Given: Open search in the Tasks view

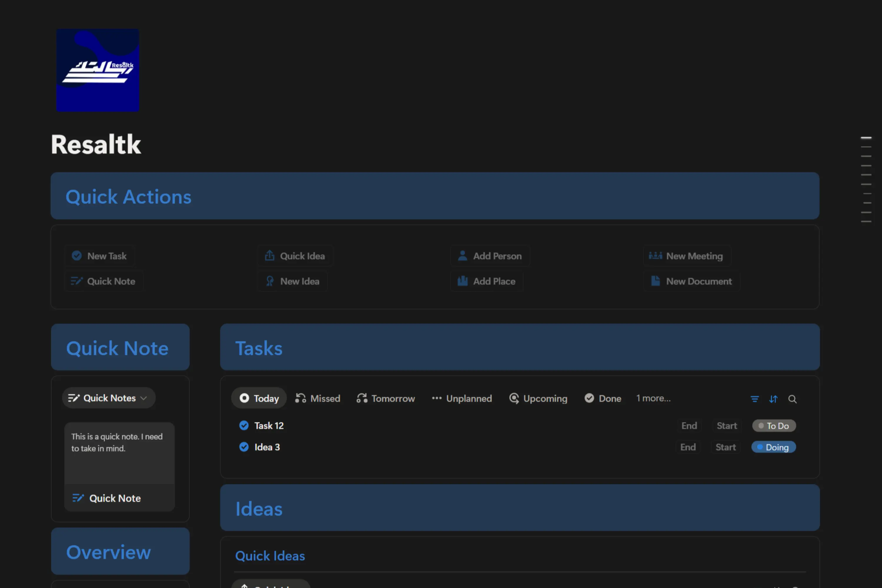Looking at the screenshot, I should coord(792,399).
